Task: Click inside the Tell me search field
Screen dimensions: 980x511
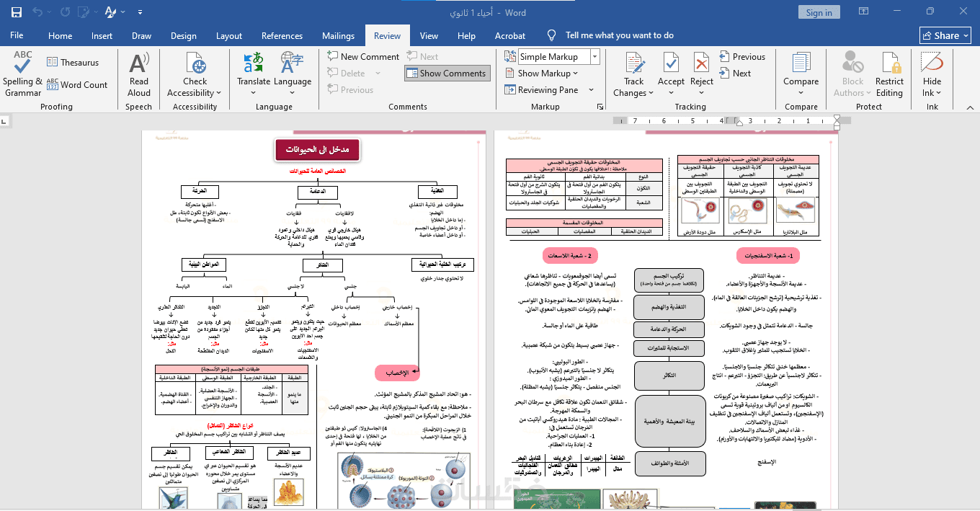Action: pos(620,35)
